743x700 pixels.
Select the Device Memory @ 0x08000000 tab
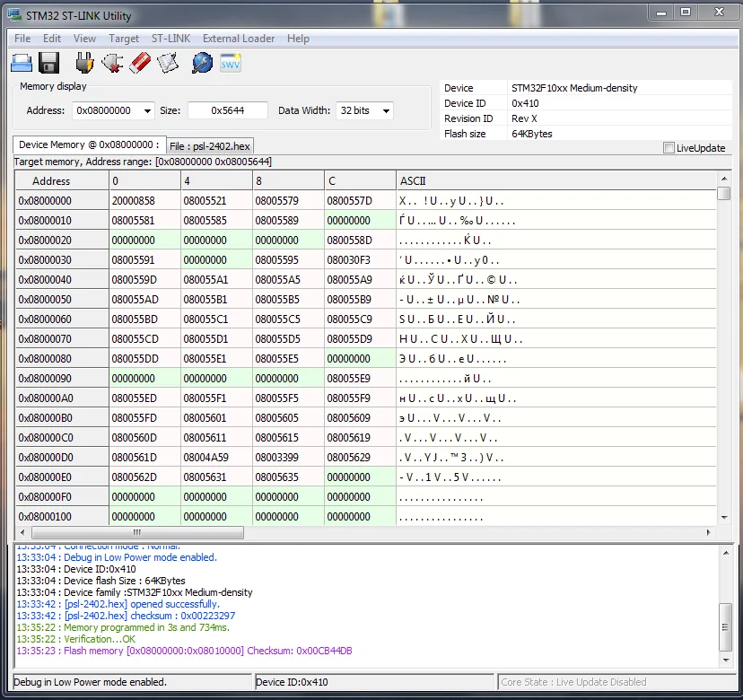click(x=88, y=144)
